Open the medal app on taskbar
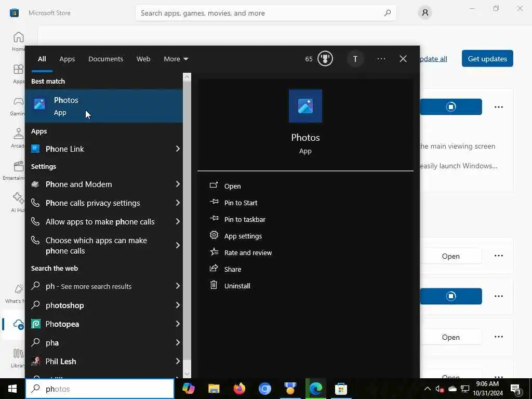Viewport: 532px width, 399px height. tap(290, 389)
